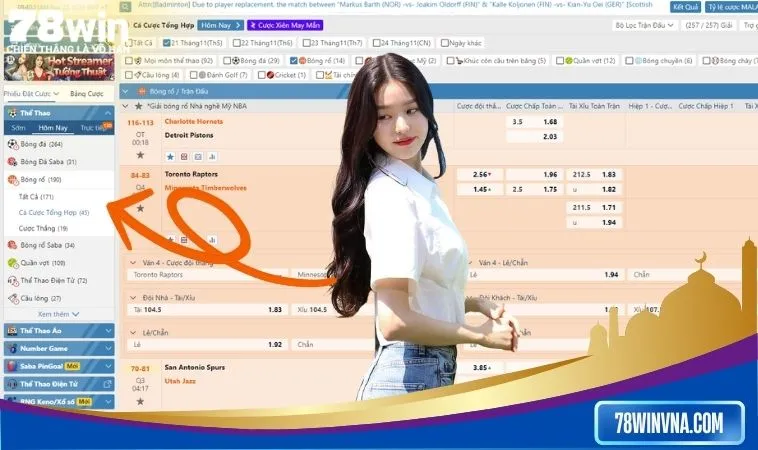Switch to the Hôm Nay sidebar tab

[x=53, y=128]
